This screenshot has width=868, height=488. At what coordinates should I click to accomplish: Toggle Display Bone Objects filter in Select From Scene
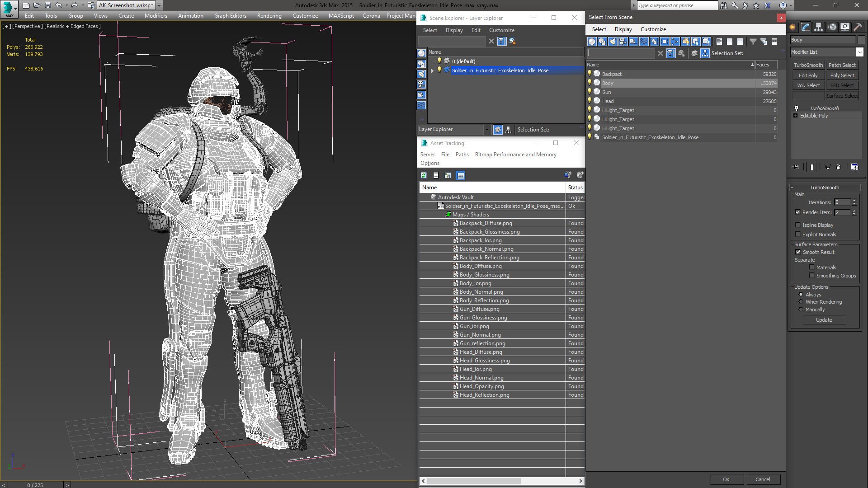click(x=675, y=42)
